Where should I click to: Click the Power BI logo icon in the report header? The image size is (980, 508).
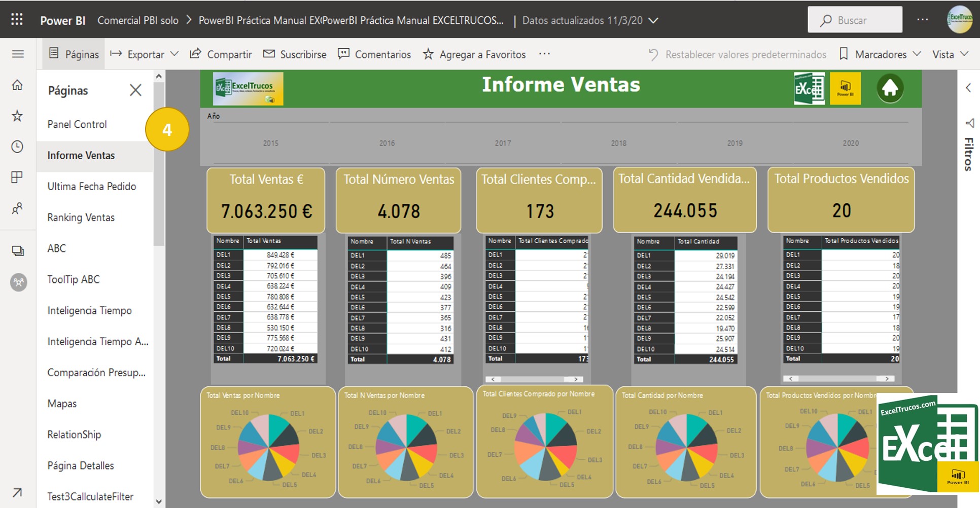846,87
